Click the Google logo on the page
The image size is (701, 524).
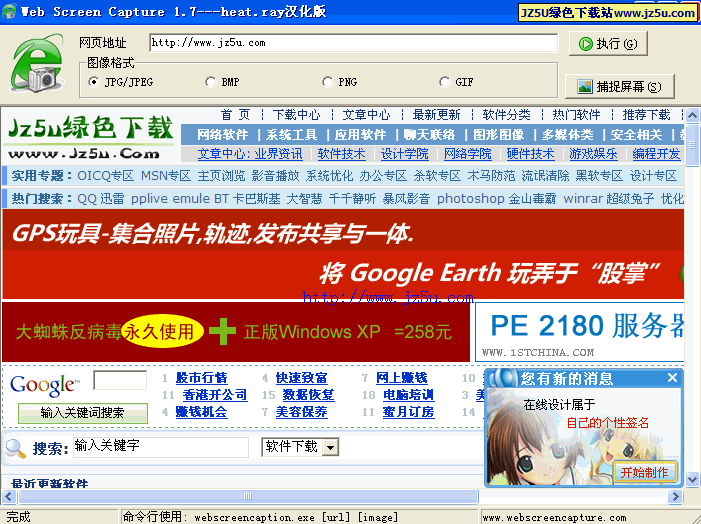pyautogui.click(x=45, y=385)
